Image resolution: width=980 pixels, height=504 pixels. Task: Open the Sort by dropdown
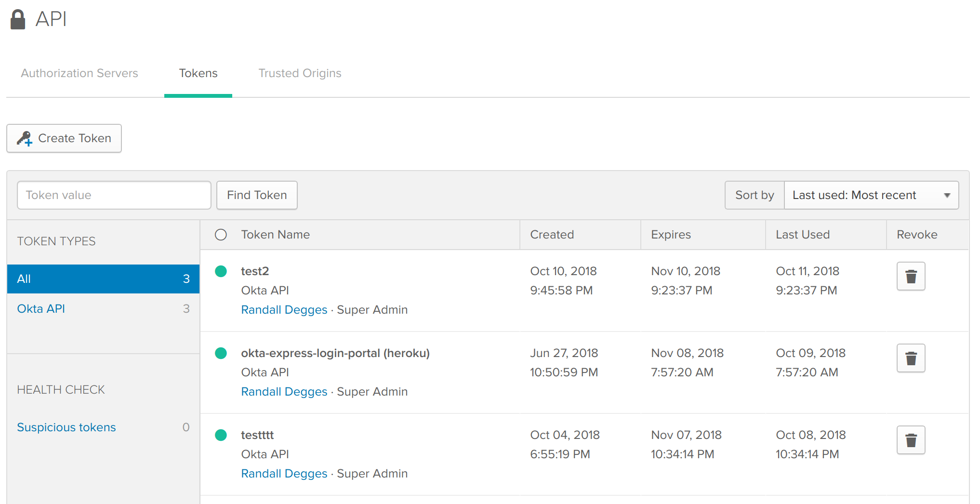(x=871, y=195)
